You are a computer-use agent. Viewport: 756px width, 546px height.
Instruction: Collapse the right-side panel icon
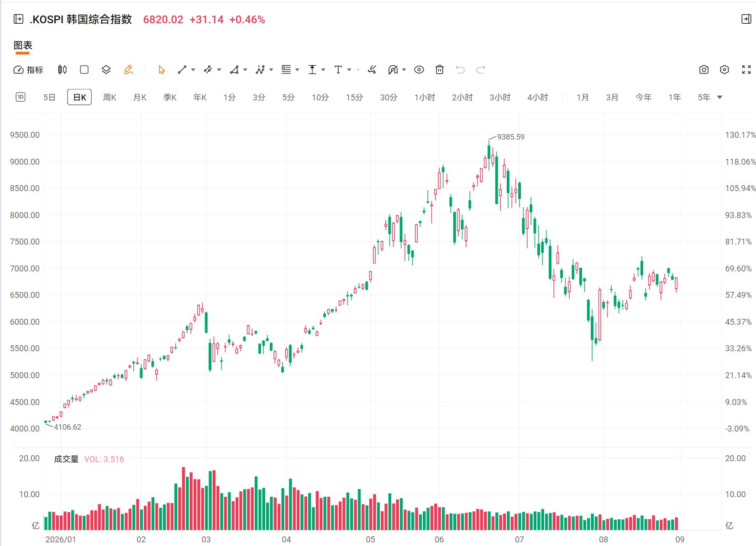[746, 19]
